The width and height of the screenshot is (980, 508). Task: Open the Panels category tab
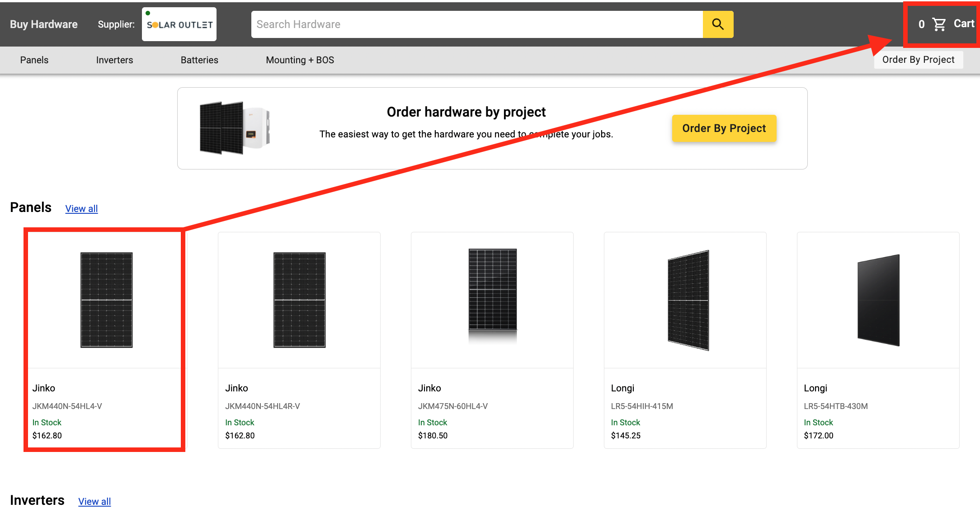tap(34, 60)
